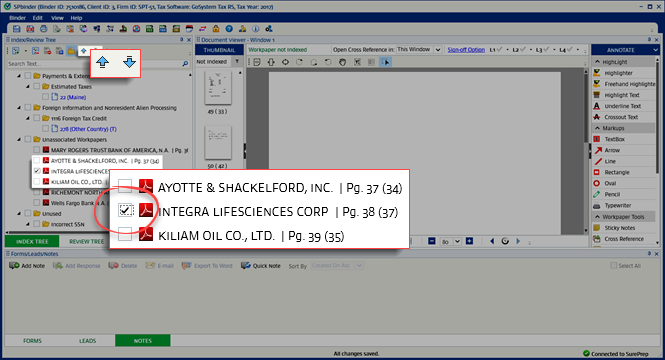Select the Freehand Highlighter tool

click(624, 84)
